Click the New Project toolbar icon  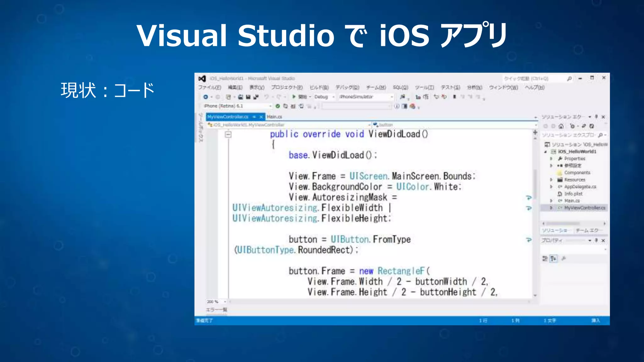point(229,97)
